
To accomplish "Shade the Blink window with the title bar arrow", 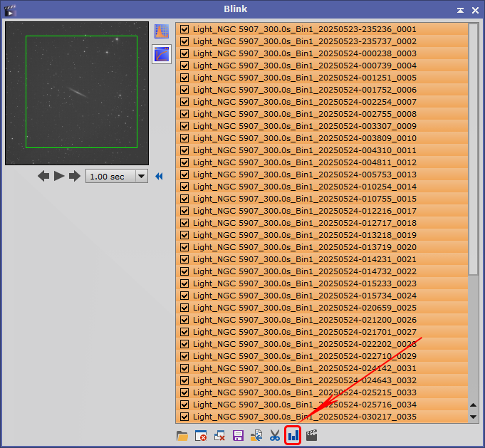I will coord(460,11).
